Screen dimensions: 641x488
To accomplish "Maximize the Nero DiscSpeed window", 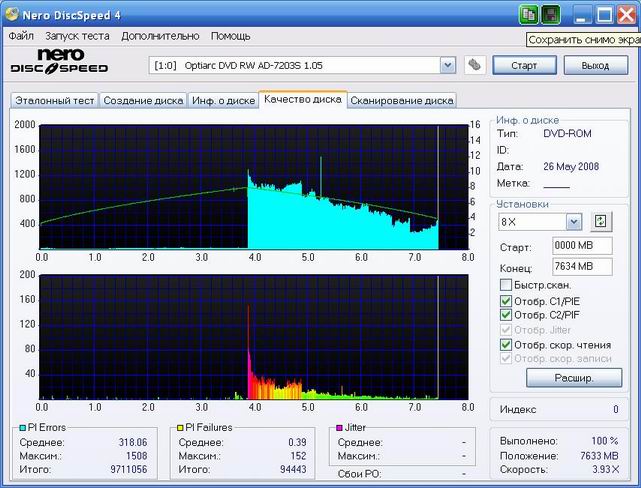I will (x=605, y=14).
